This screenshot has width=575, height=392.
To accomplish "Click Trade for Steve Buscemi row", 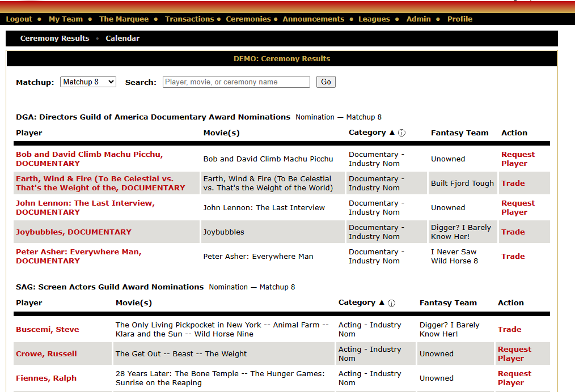I will click(x=509, y=329).
